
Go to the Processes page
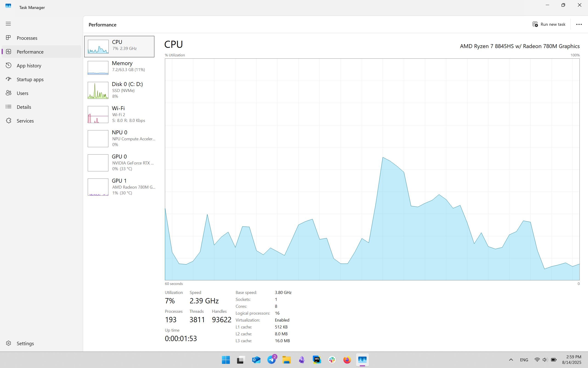tap(41, 38)
